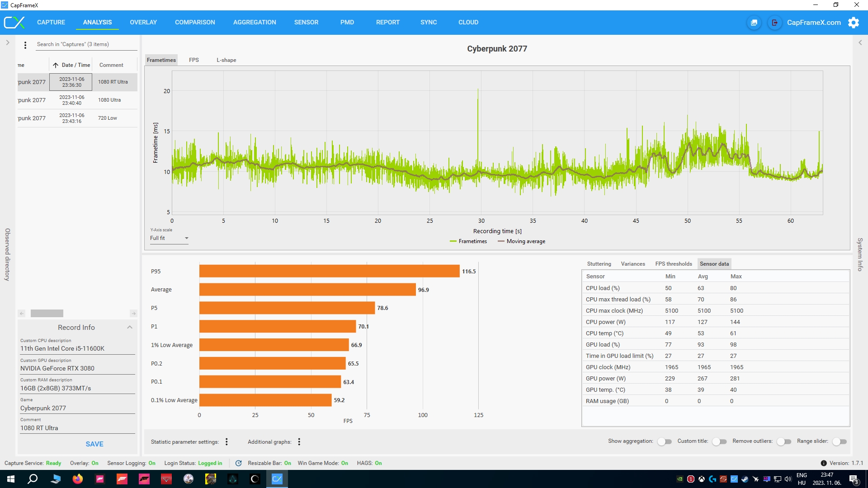Open Y-Axis scale Full fit dropdown

(x=169, y=238)
